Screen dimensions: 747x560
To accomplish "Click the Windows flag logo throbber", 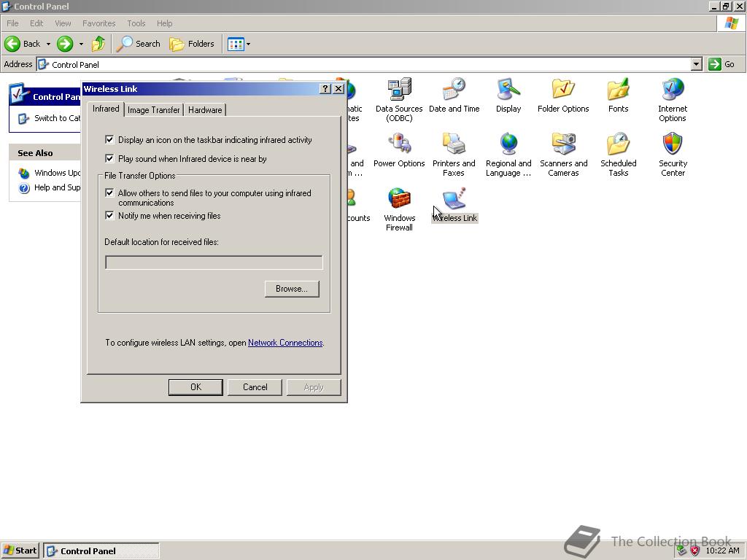I will (x=731, y=23).
